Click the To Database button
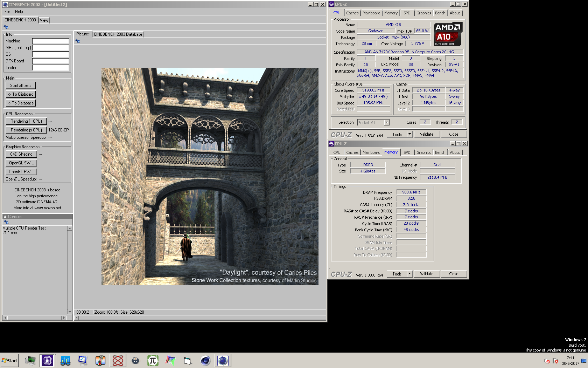Image resolution: width=588 pixels, height=368 pixels. pyautogui.click(x=21, y=103)
